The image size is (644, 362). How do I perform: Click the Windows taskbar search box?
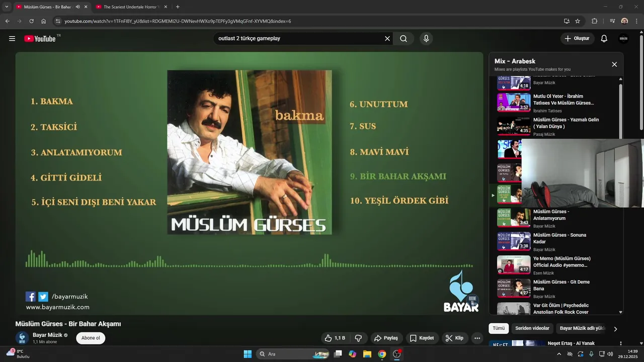(292, 354)
